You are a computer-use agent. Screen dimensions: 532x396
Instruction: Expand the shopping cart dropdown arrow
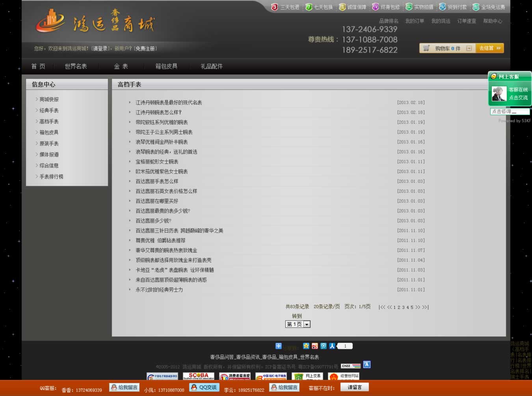[469, 48]
